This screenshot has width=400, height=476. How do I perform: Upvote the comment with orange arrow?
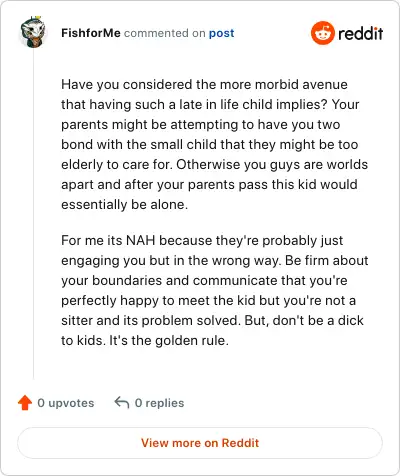point(25,403)
